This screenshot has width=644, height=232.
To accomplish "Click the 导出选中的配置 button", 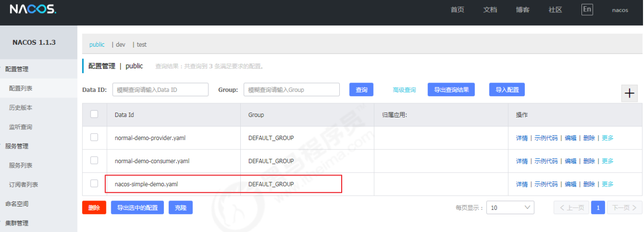I will pos(137,207).
